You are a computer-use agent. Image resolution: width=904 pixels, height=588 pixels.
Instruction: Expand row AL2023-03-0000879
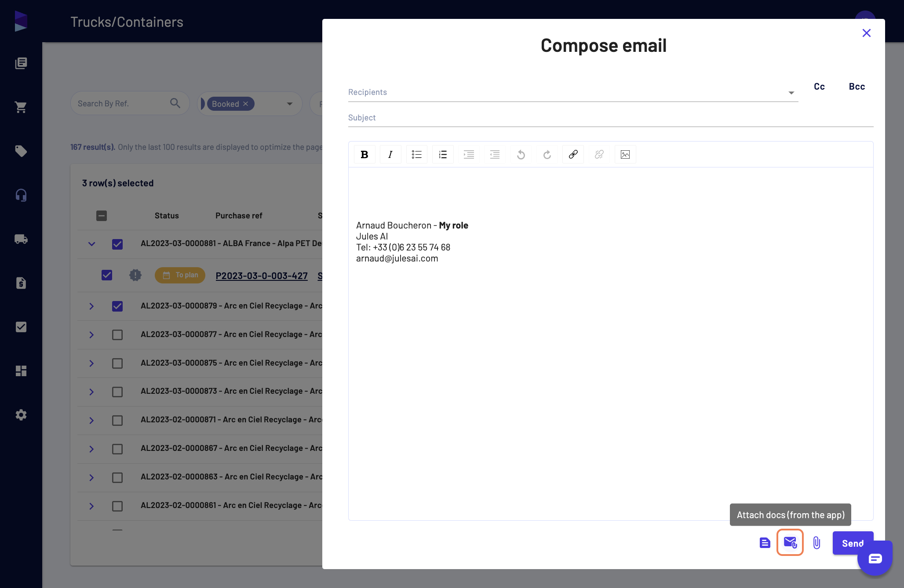tap(91, 306)
